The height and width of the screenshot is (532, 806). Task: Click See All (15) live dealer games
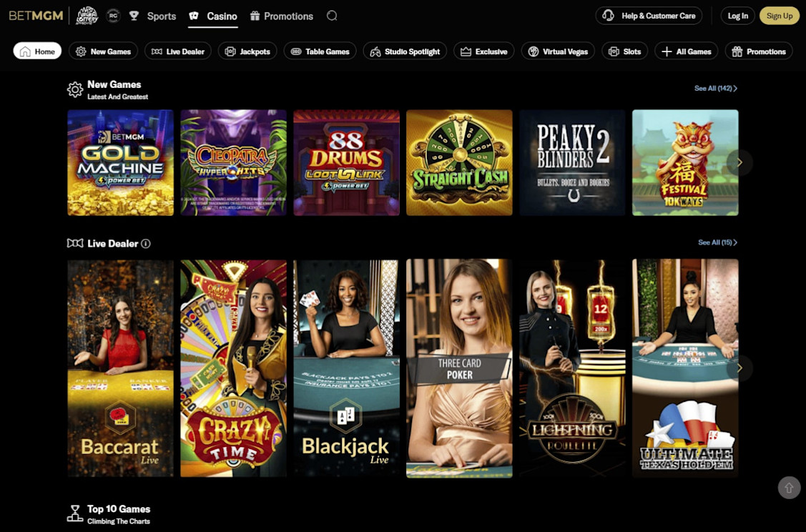(x=717, y=242)
